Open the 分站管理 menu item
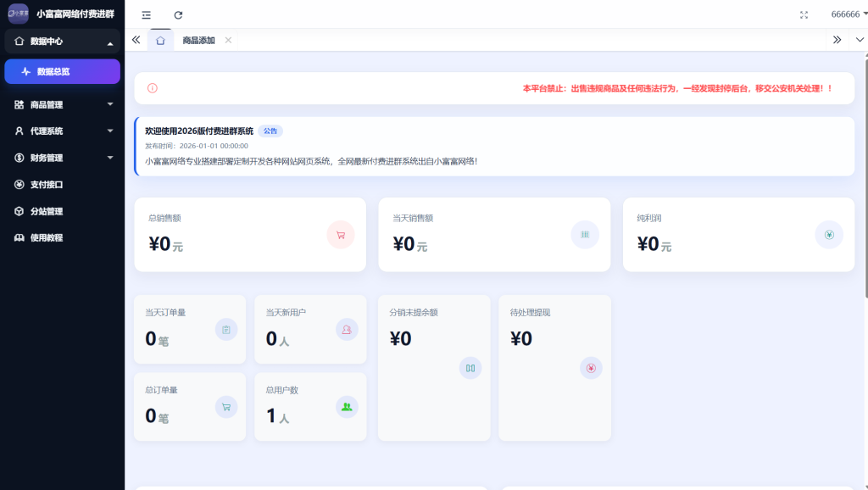This screenshot has width=868, height=490. tap(62, 211)
